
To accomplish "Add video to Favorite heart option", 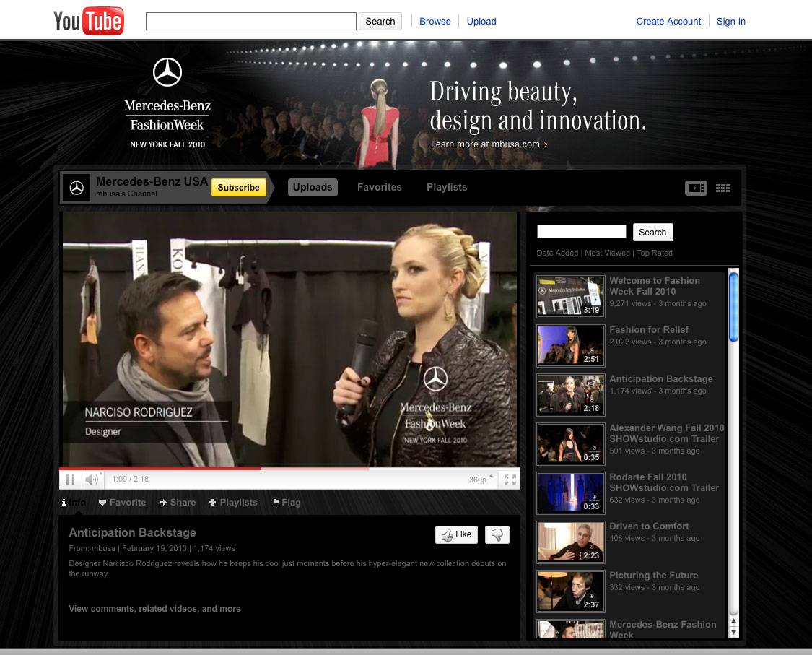I will 122,503.
